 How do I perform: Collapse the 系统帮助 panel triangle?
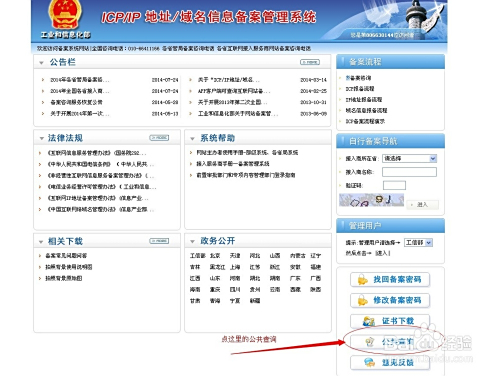(x=192, y=138)
